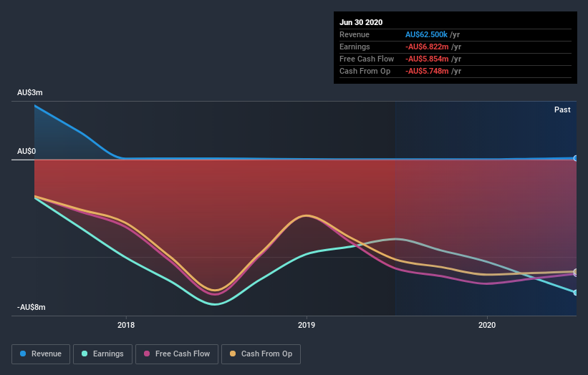Click the 2020 x-axis label
The width and height of the screenshot is (588, 375).
[x=487, y=325]
